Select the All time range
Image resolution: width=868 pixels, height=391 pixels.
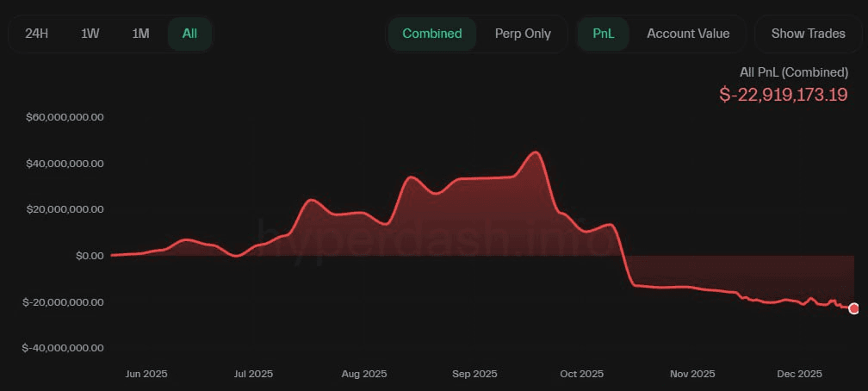(189, 34)
